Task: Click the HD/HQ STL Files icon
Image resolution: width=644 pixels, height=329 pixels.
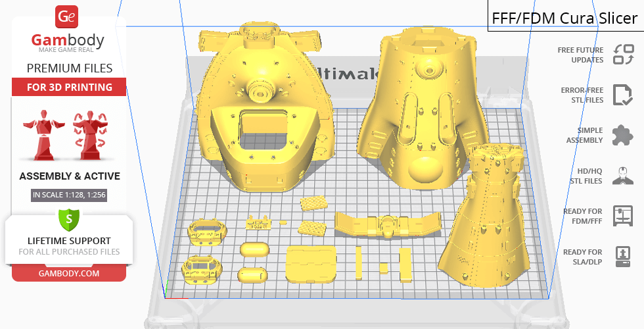Action: [622, 176]
